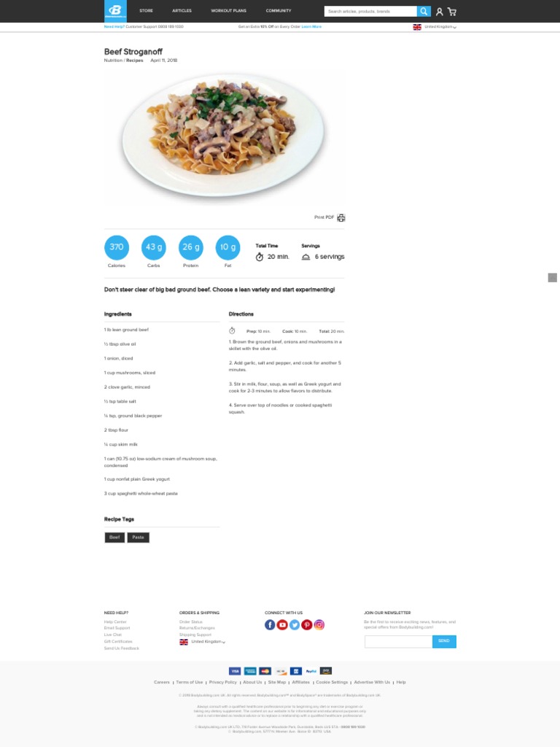
Task: Click the Print PDF printer icon
Action: 341,217
